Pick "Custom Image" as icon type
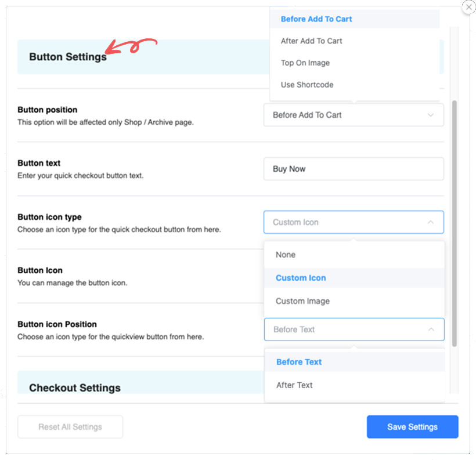 click(302, 301)
